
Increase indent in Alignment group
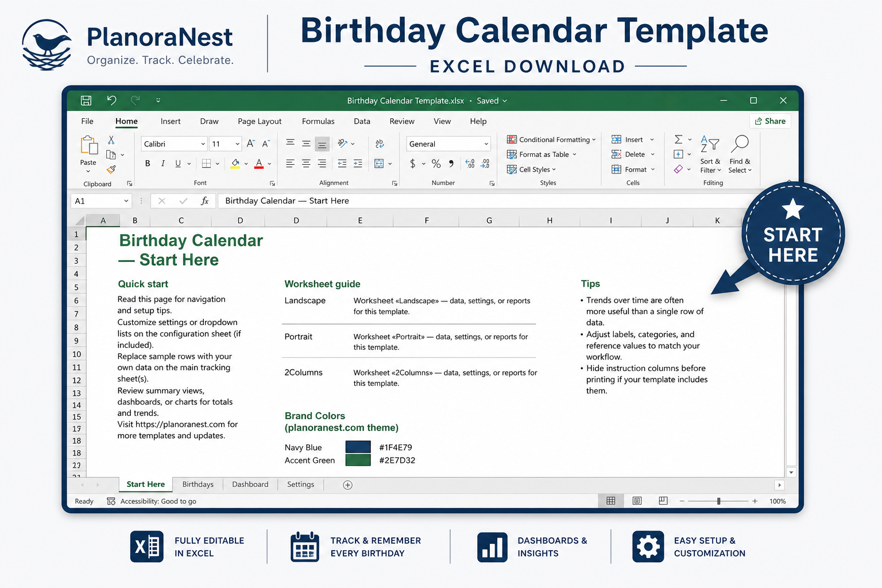click(358, 164)
